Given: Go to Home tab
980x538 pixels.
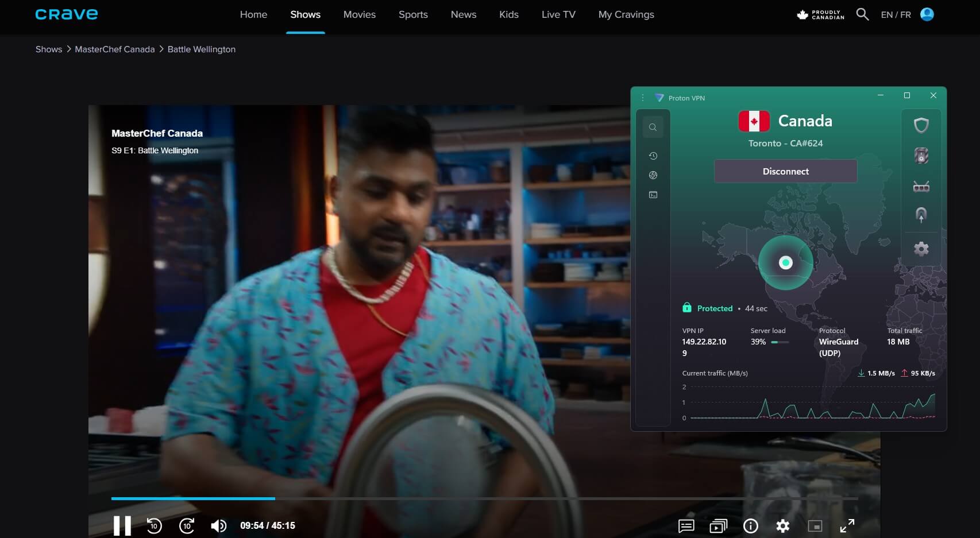Looking at the screenshot, I should 253,14.
